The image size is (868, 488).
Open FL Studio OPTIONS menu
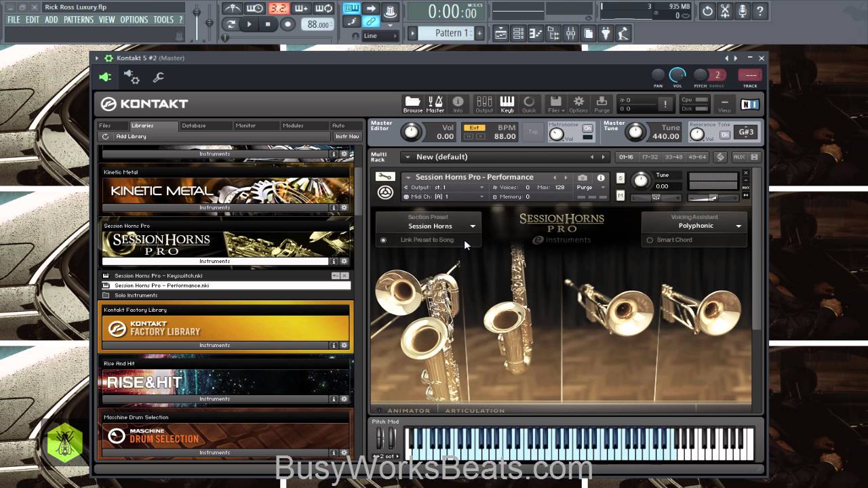pos(134,20)
